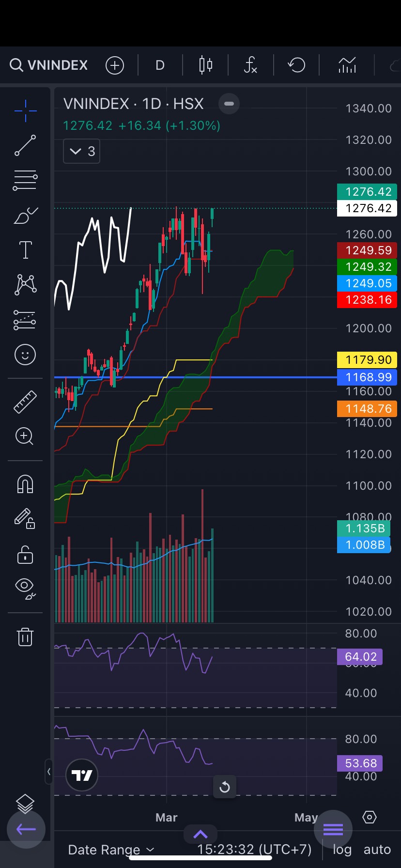Select the brush drawing tool
401x868 pixels.
coord(25,216)
